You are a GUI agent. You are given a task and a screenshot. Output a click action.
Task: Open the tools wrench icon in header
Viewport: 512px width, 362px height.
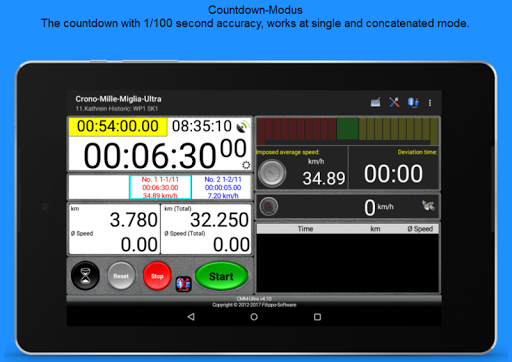(394, 102)
